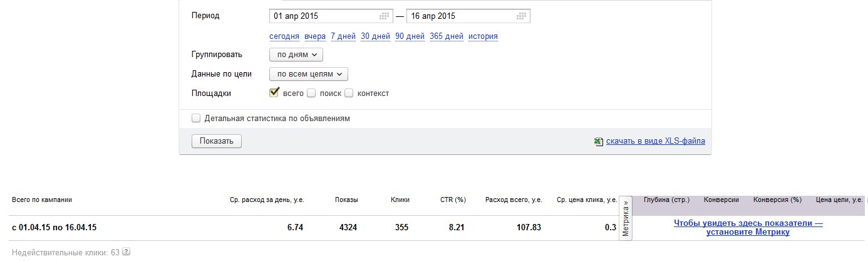Pick the "365 дней" period link
The image size is (868, 261).
pyautogui.click(x=447, y=36)
